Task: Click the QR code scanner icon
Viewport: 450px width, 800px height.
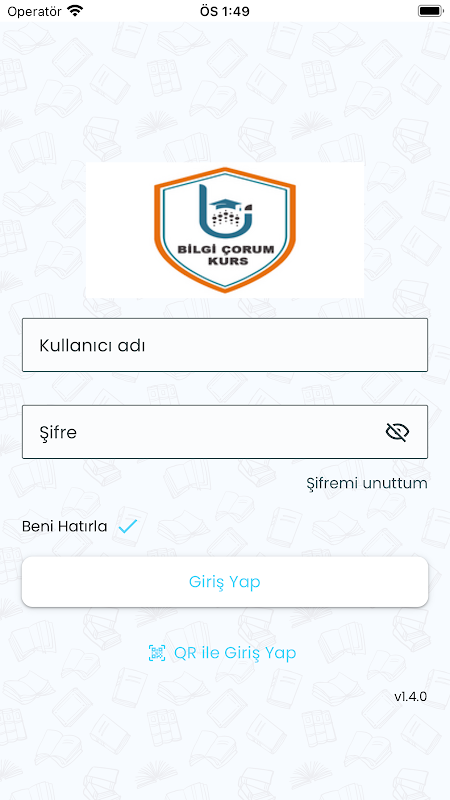Action: (x=157, y=653)
